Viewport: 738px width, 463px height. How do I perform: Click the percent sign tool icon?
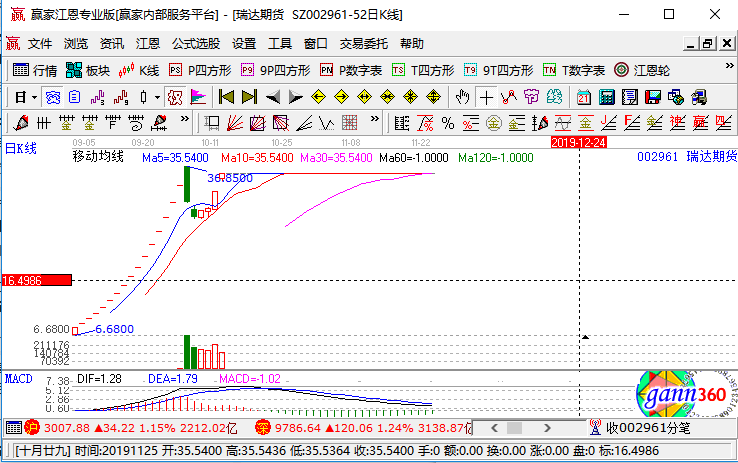[x=448, y=123]
